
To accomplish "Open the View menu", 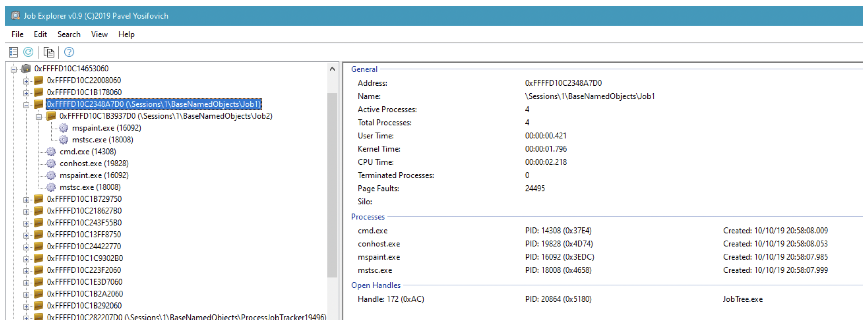I will coord(99,34).
